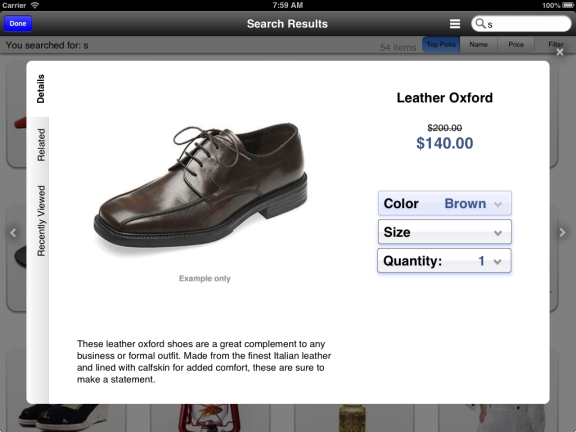Sort results by Top Picks
Screen dimensions: 576x432
[441, 44]
